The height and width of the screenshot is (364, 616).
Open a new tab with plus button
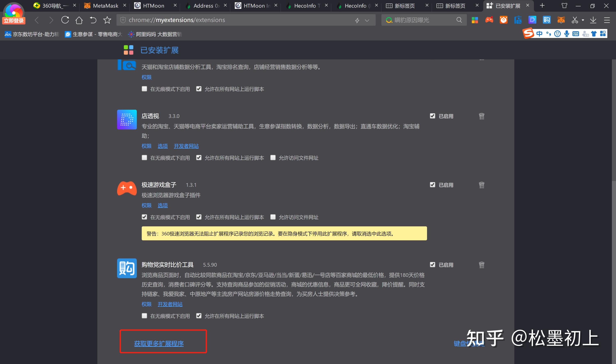click(542, 5)
